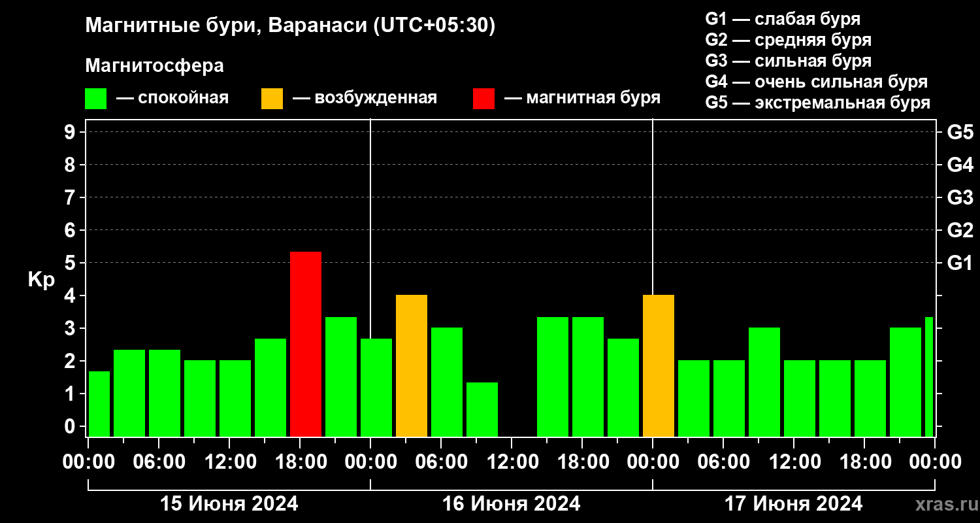
Task: Click the 'G1 — слабая буря' description
Action: coord(783,18)
